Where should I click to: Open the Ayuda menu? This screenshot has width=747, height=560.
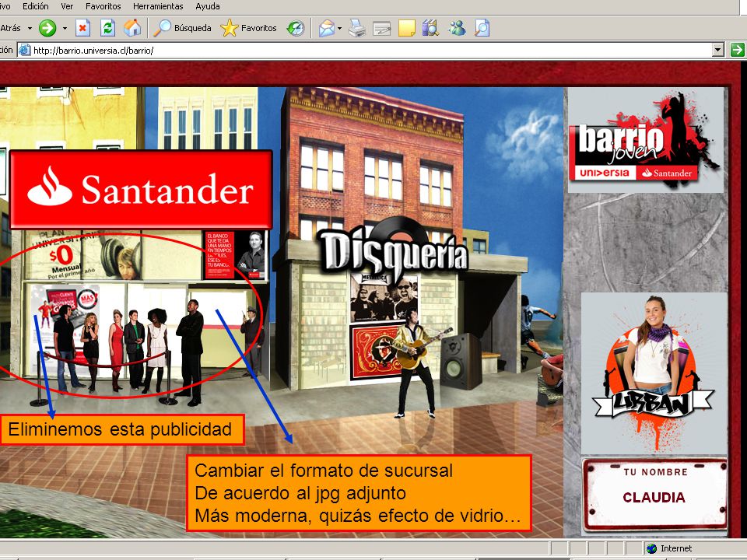[x=208, y=6]
